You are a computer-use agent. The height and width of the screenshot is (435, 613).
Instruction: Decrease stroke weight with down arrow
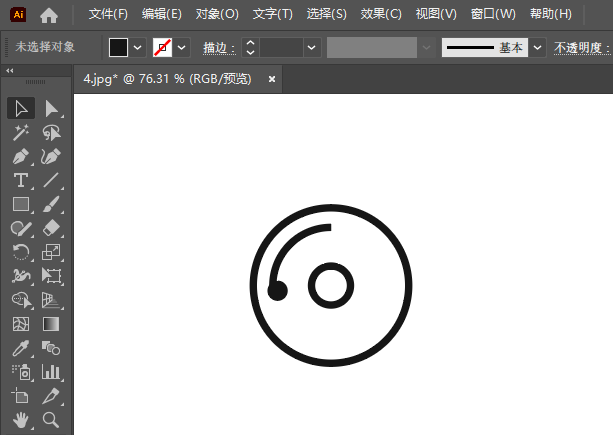coord(251,53)
